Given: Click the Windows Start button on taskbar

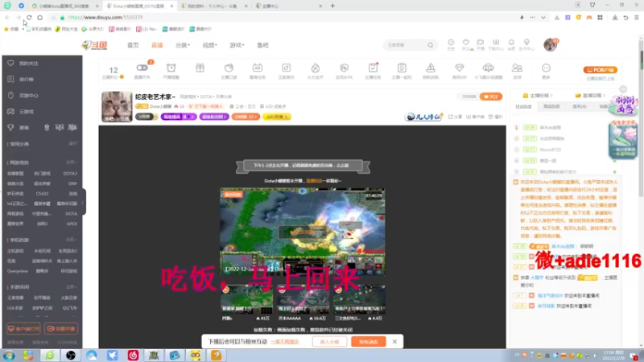Looking at the screenshot, I should [9, 356].
